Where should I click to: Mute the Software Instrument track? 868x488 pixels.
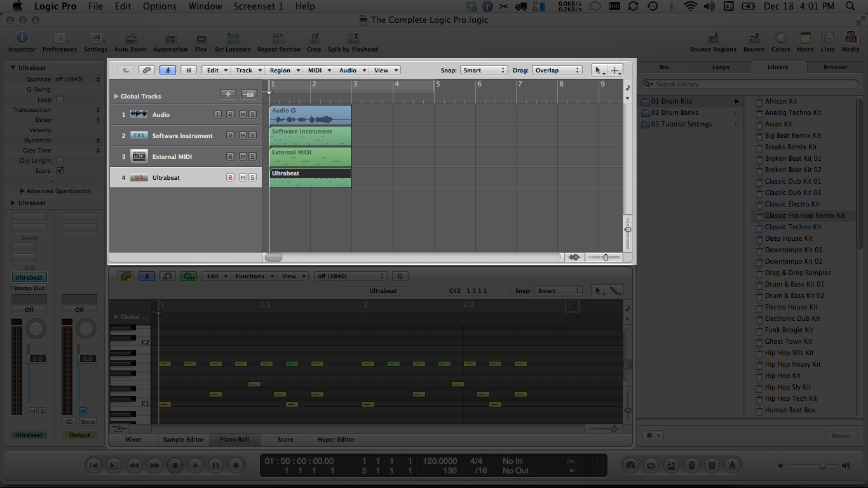243,136
